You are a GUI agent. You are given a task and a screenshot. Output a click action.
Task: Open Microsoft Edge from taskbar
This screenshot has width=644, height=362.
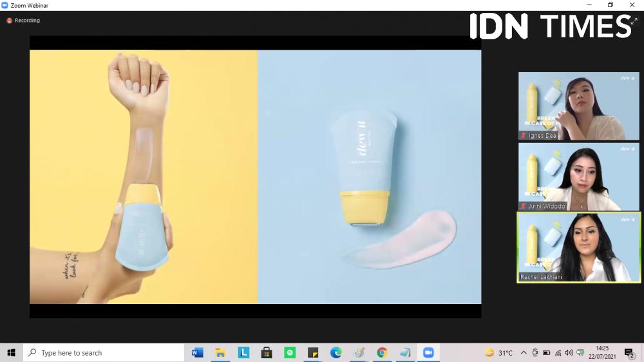click(336, 352)
